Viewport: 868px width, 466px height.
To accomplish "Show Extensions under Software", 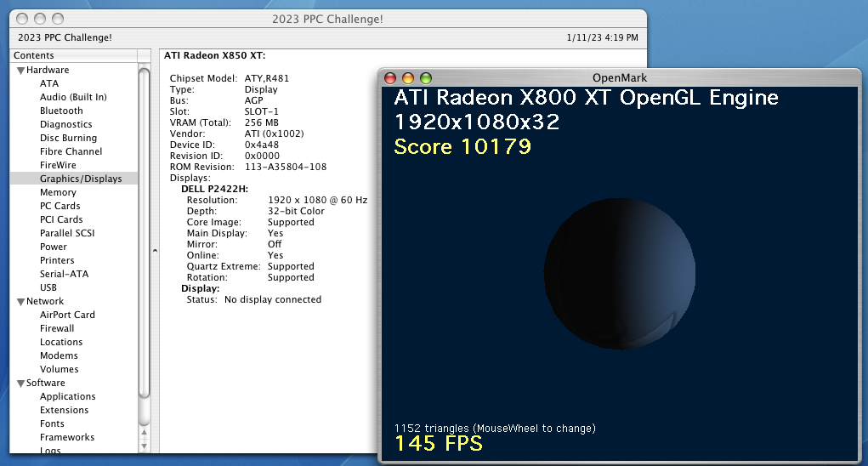I will coord(64,411).
